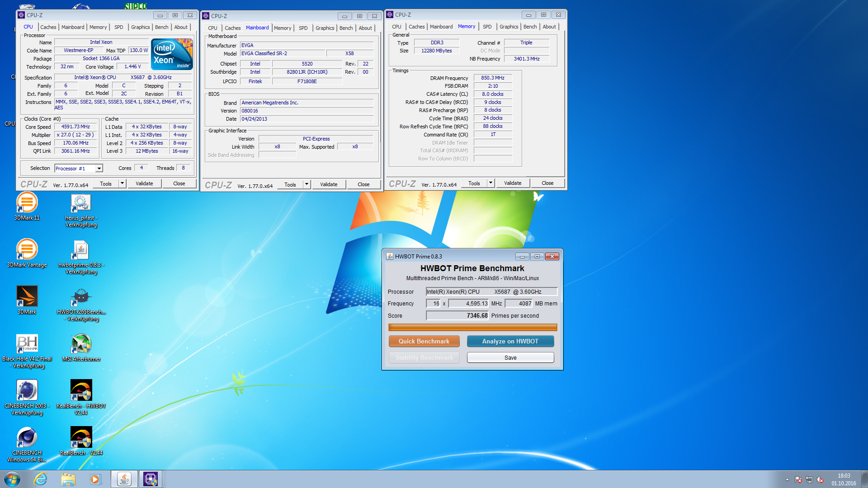Switch to Caches tab in first CPU-Z window
Screen dimensions: 868x488
48,27
